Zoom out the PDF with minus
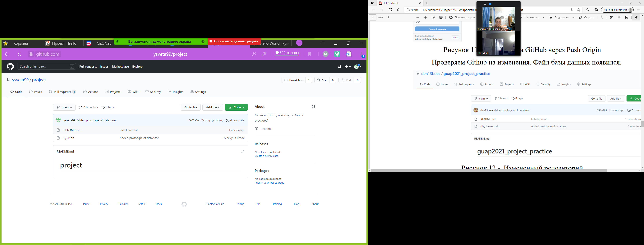The height and width of the screenshot is (245, 644). pos(418,17)
